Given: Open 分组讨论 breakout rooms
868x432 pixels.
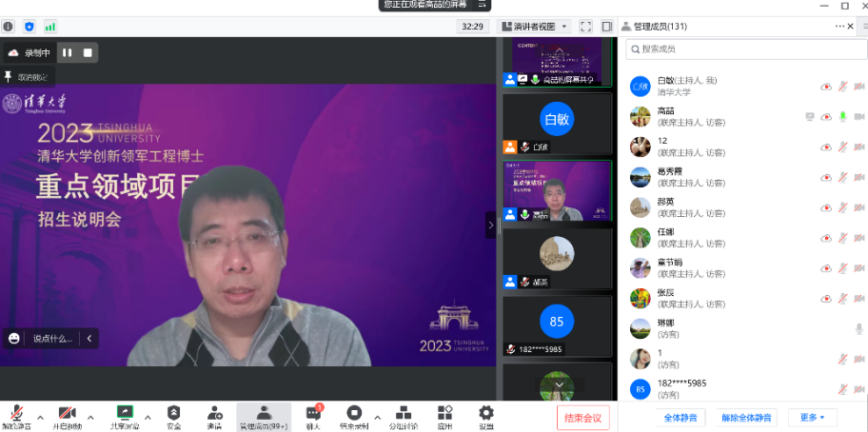Looking at the screenshot, I should pyautogui.click(x=403, y=418).
